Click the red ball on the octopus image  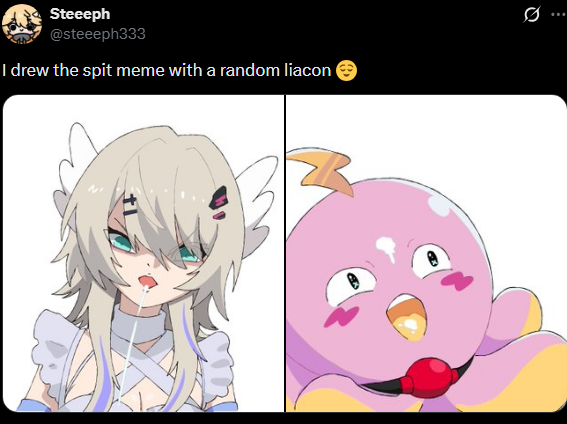click(x=429, y=378)
